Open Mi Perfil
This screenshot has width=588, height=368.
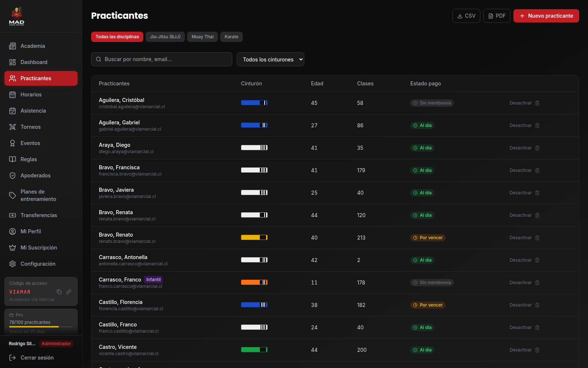pyautogui.click(x=41, y=231)
